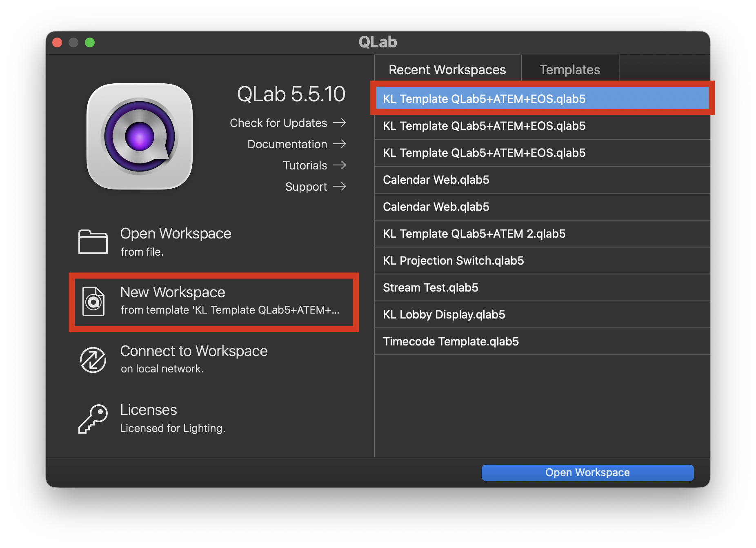Click the arrow next to Documentation

[x=340, y=144]
